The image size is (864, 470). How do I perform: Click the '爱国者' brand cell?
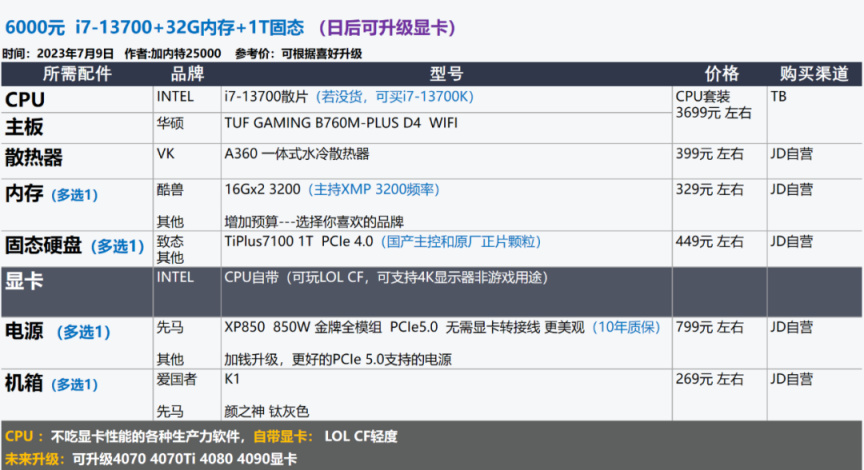click(177, 379)
